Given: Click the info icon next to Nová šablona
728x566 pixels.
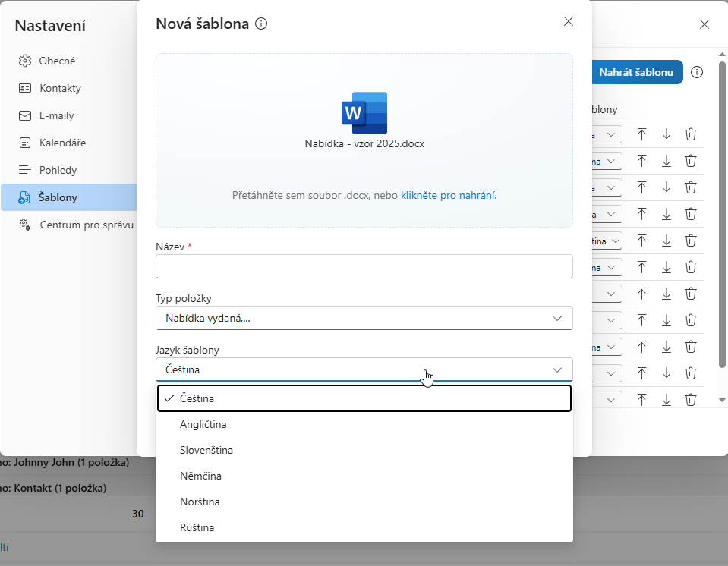Looking at the screenshot, I should [x=261, y=24].
